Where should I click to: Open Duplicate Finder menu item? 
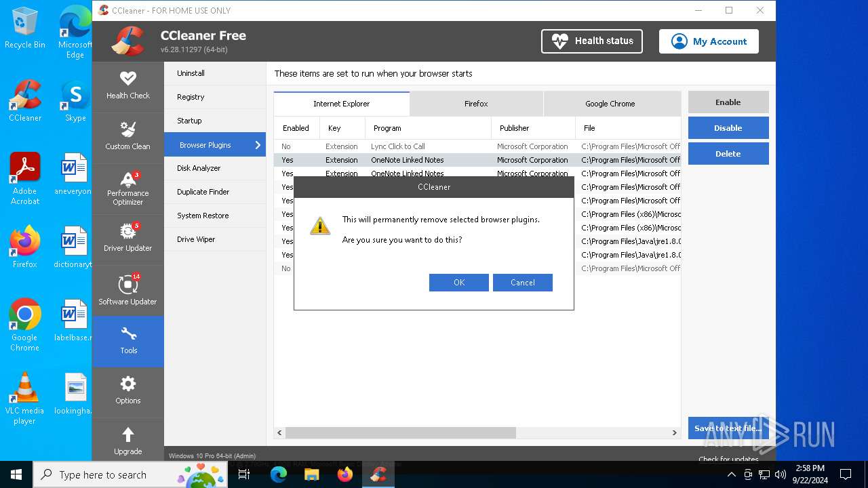pyautogui.click(x=215, y=192)
